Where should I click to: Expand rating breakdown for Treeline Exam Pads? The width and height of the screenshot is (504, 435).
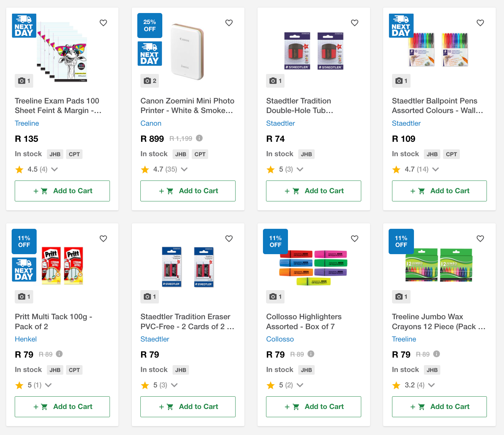[x=54, y=169]
